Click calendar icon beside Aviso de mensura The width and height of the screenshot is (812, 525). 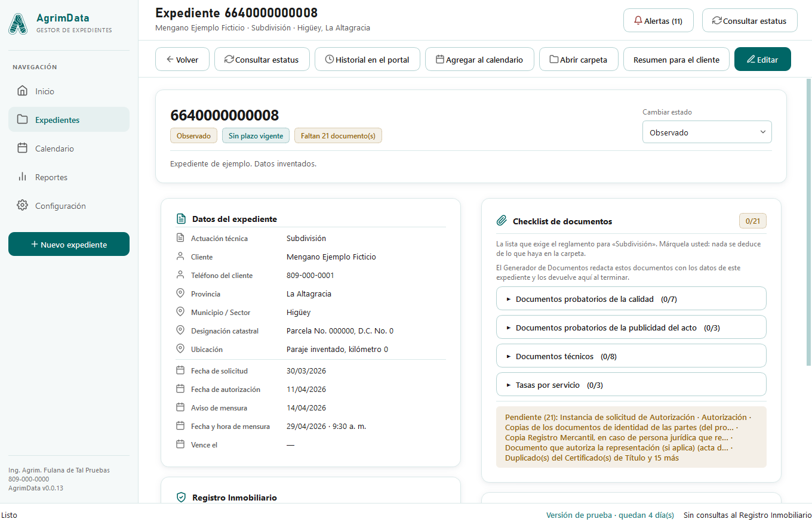click(x=180, y=407)
